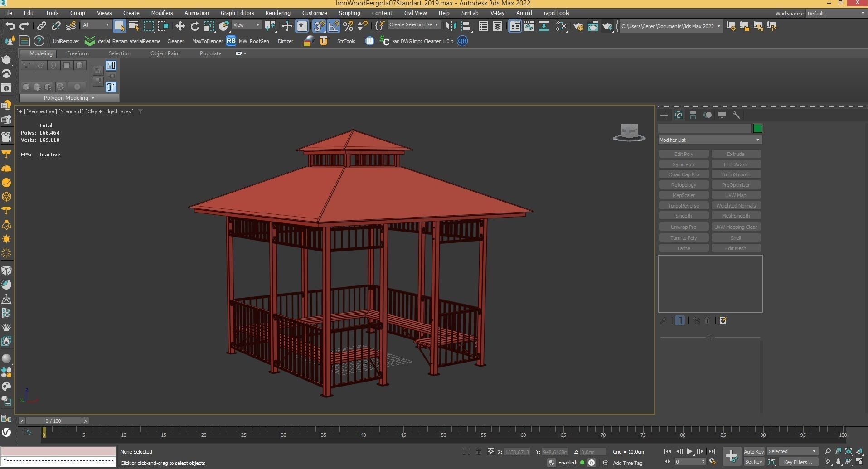868x469 pixels.
Task: Open the View reference coordinate dropdown
Action: tap(247, 25)
